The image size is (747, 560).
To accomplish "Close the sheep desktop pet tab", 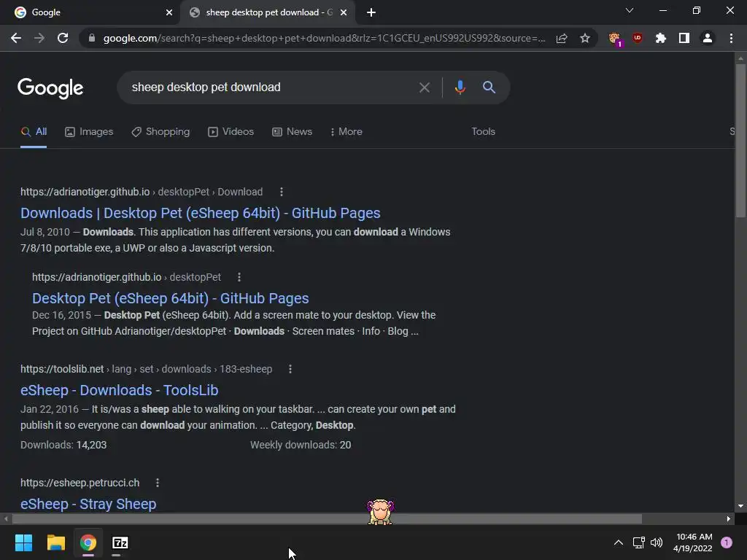I will (x=344, y=12).
